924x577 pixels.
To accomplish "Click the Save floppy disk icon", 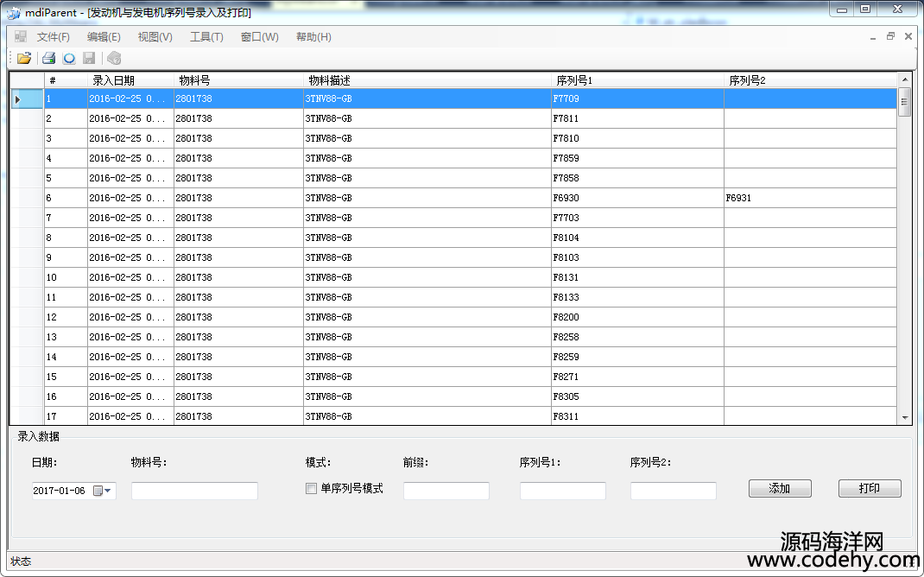I will (89, 58).
